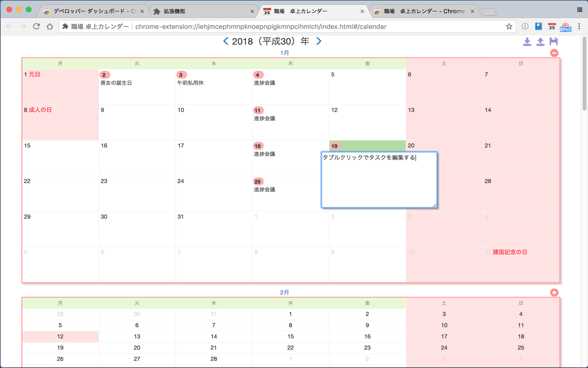Select January 31 cell

[214, 229]
